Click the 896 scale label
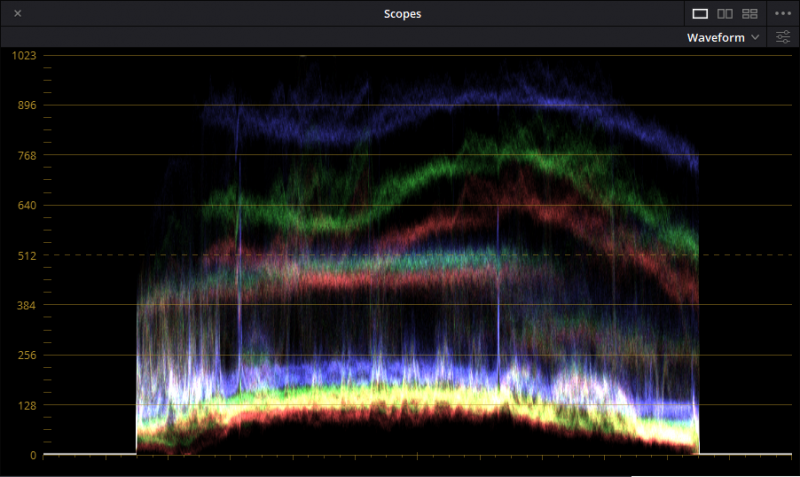 pyautogui.click(x=27, y=105)
